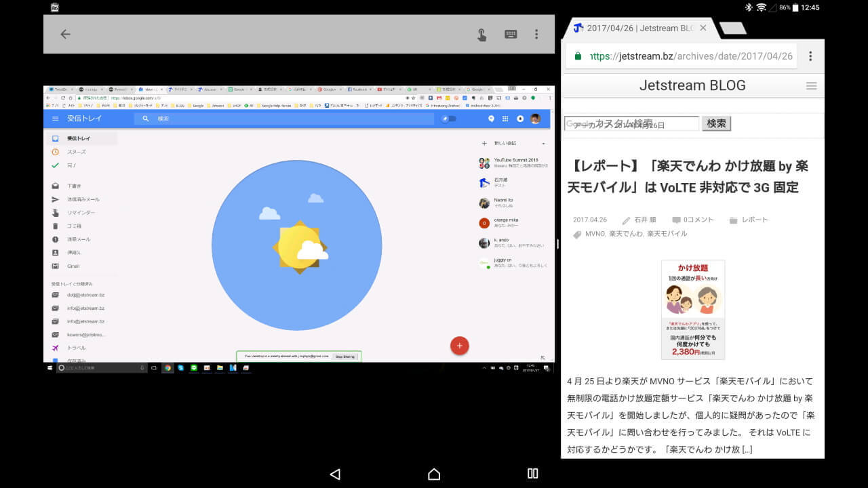Open Android Chrome's three-dot menu

[x=810, y=56]
